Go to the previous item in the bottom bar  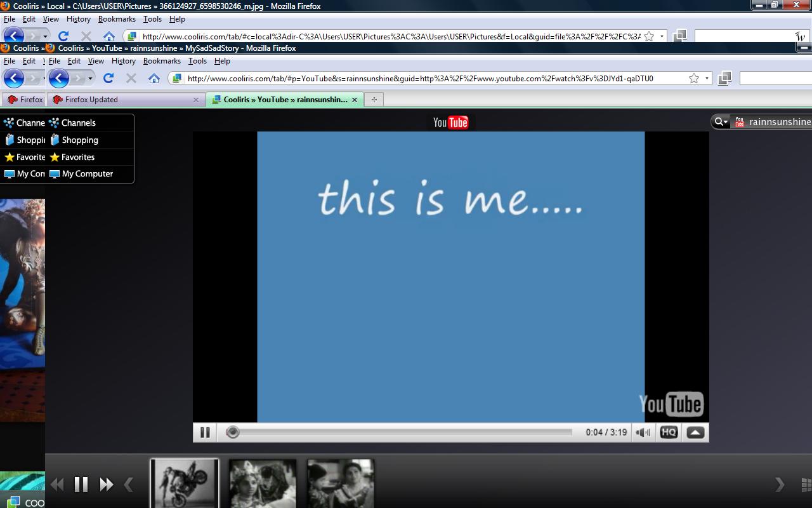(57, 485)
